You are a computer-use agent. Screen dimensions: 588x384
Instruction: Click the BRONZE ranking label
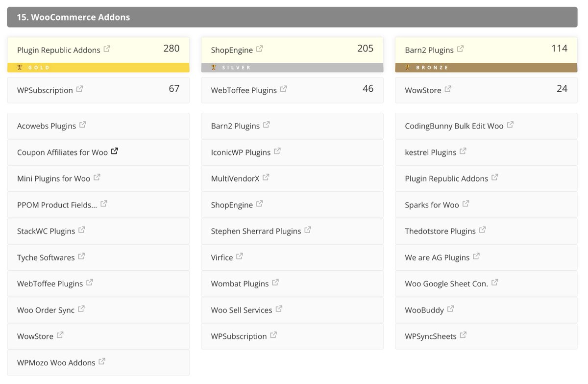tap(432, 68)
